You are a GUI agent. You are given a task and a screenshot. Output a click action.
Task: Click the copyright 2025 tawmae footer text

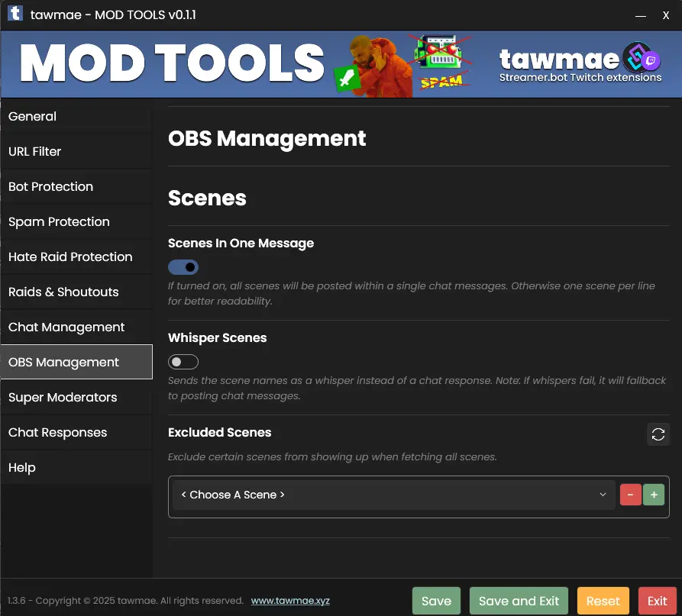(x=125, y=600)
